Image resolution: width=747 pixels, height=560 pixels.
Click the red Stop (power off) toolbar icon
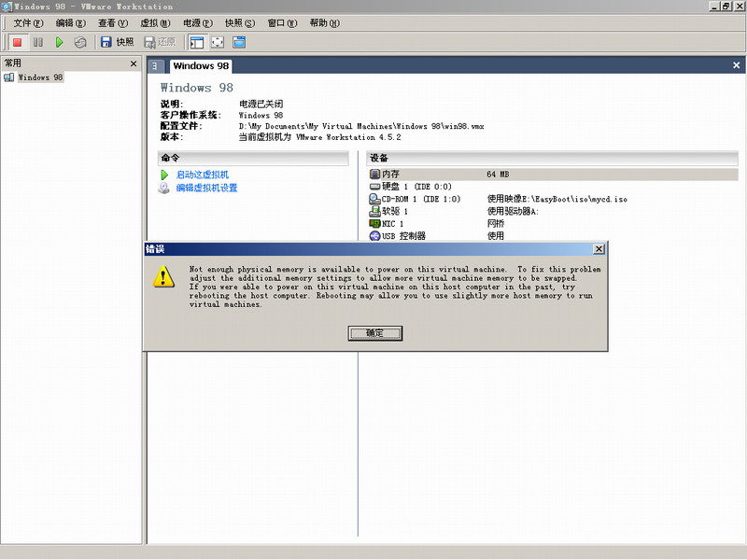coord(17,42)
